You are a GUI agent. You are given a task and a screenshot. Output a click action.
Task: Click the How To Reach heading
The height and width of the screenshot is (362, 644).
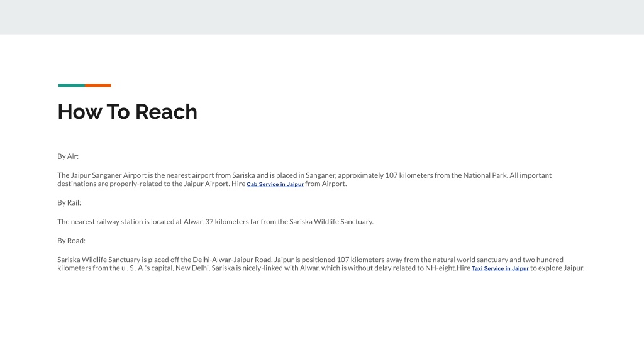click(127, 112)
